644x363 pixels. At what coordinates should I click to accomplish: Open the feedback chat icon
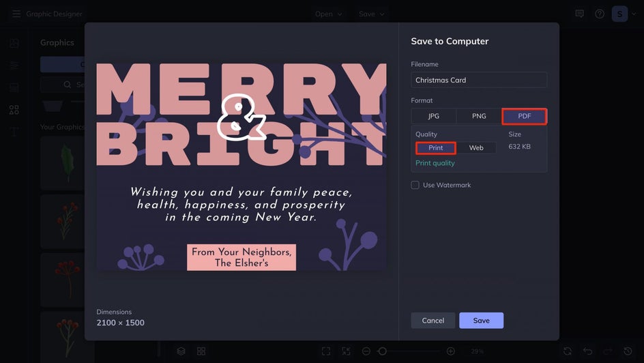point(579,14)
